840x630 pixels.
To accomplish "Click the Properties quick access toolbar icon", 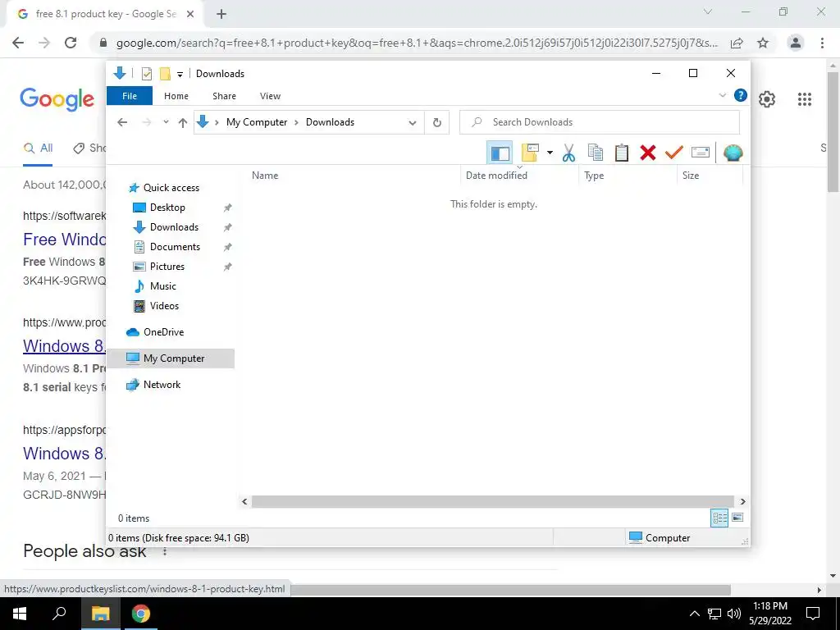I will click(146, 74).
